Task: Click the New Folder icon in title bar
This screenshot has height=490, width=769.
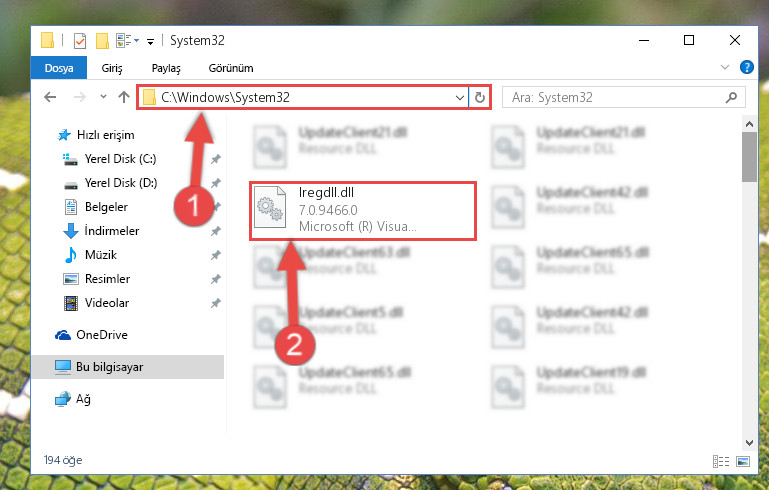Action: 102,41
